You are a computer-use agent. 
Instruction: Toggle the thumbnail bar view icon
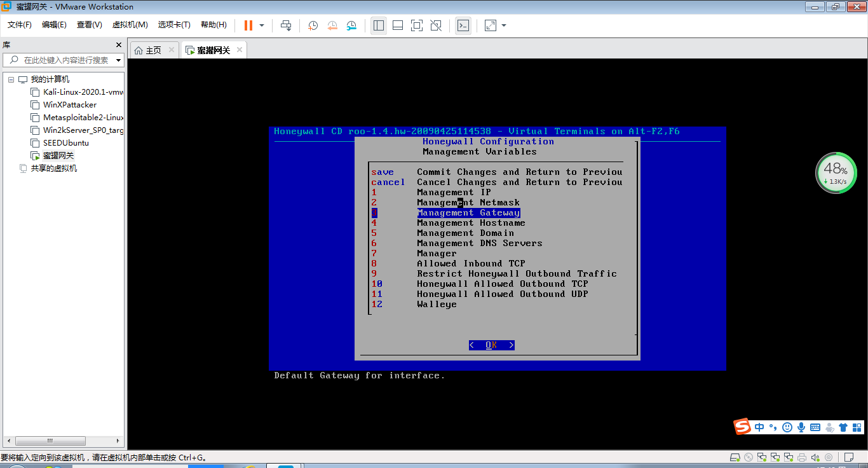(398, 25)
